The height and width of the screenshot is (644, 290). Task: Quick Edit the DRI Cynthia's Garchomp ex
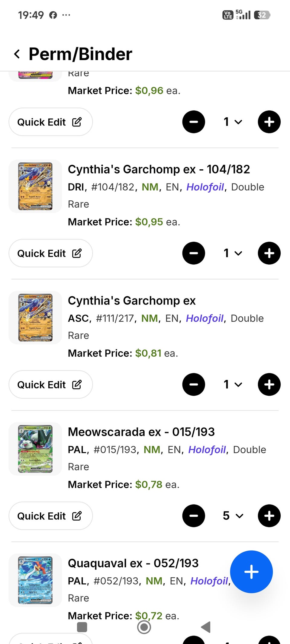pyautogui.click(x=50, y=253)
